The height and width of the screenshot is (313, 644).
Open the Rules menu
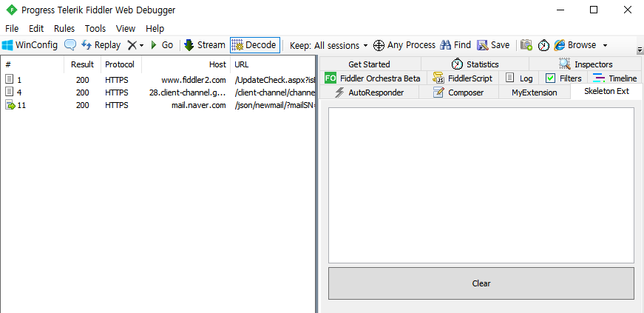pos(64,28)
